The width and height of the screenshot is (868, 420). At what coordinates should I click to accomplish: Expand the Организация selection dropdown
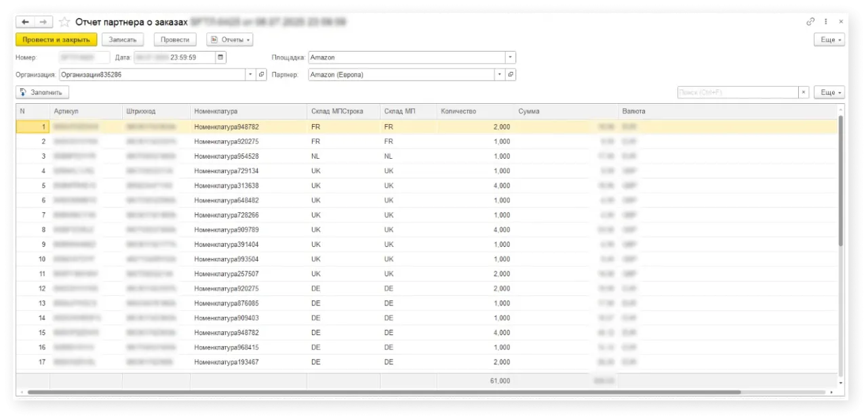pyautogui.click(x=250, y=75)
